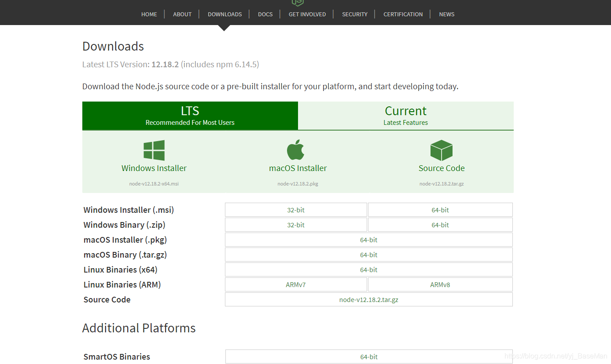This screenshot has width=611, height=364.
Task: Click the Source Code table row label
Action: (107, 300)
